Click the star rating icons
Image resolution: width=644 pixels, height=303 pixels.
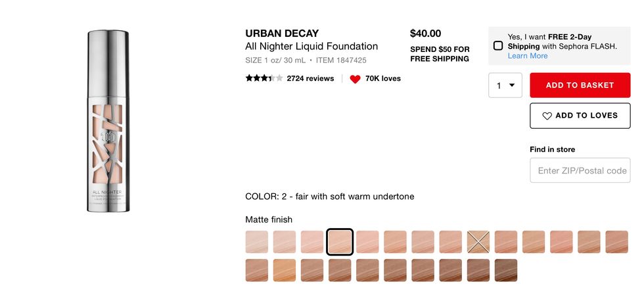coord(264,78)
